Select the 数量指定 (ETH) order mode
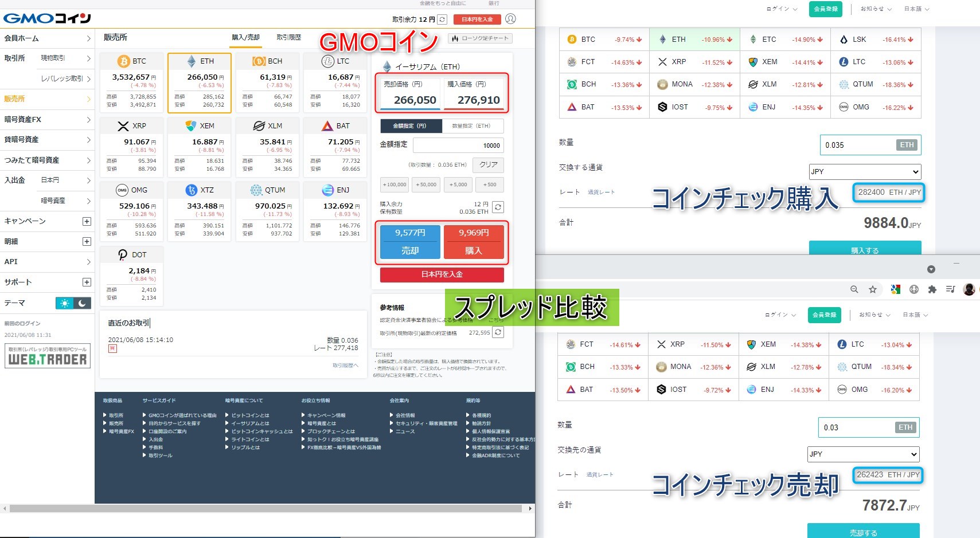Image resolution: width=980 pixels, height=538 pixels. [x=473, y=126]
